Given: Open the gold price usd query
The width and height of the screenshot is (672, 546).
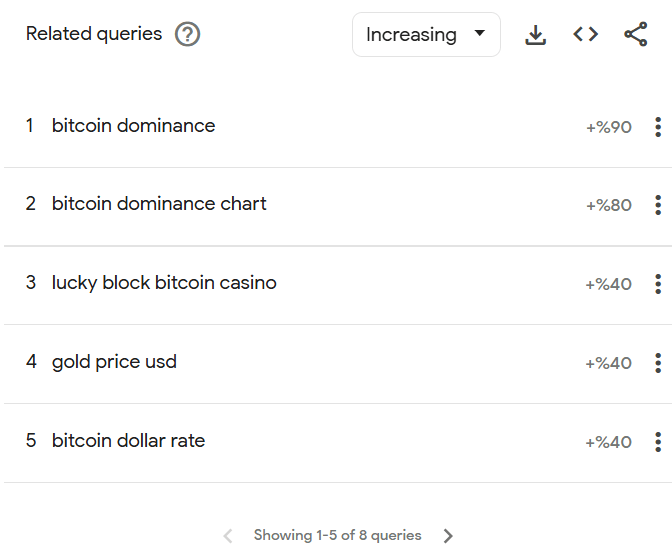Looking at the screenshot, I should point(114,362).
